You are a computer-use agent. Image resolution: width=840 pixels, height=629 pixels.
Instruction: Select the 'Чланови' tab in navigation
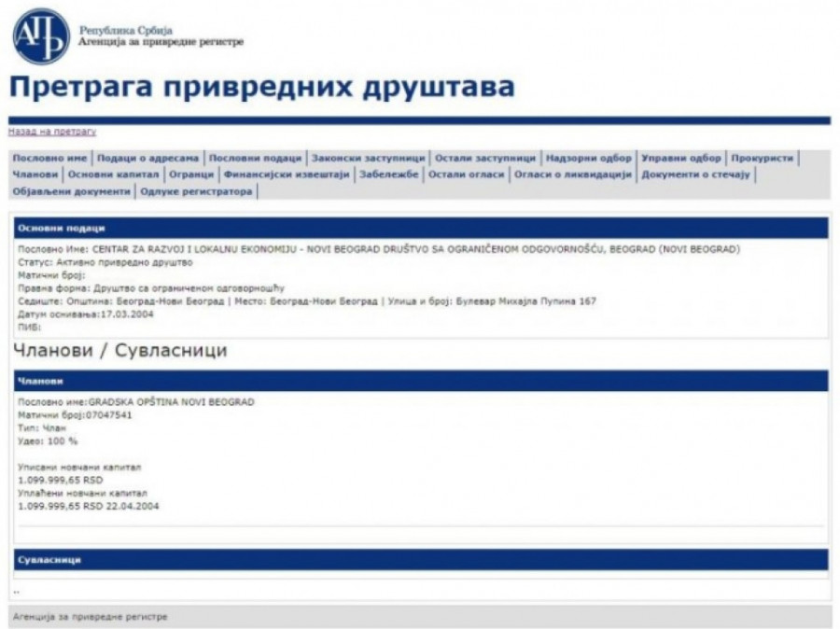(35, 175)
